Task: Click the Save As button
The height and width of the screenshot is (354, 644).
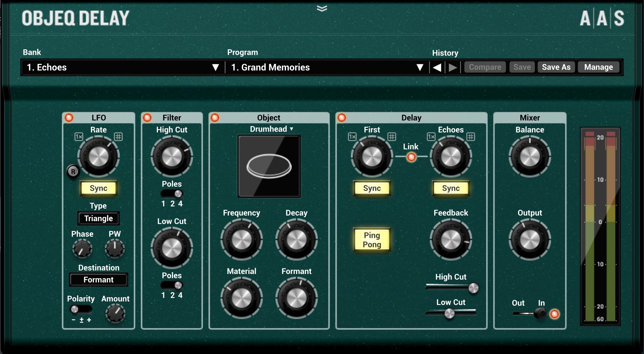Action: pos(556,67)
